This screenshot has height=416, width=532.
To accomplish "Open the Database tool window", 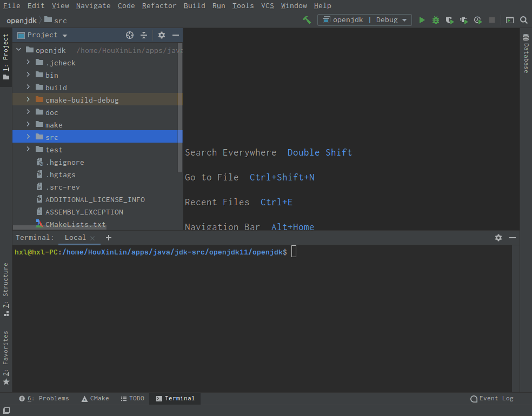I will coord(526,53).
